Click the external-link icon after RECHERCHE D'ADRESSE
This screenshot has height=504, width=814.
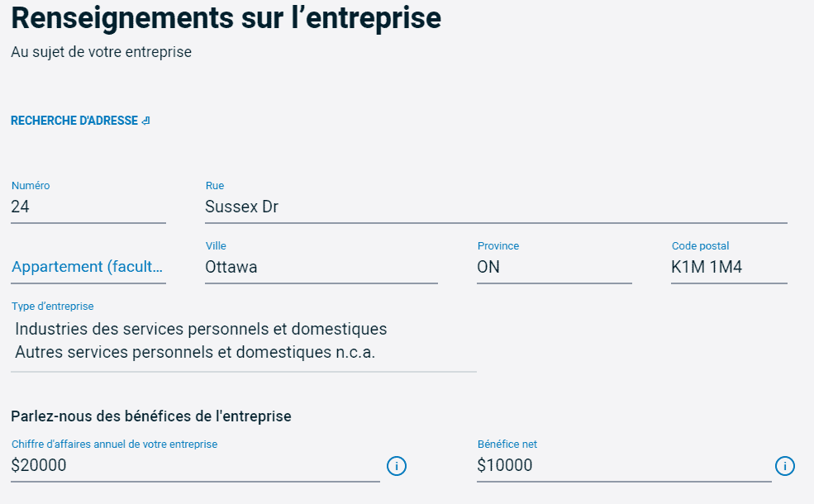(x=145, y=120)
